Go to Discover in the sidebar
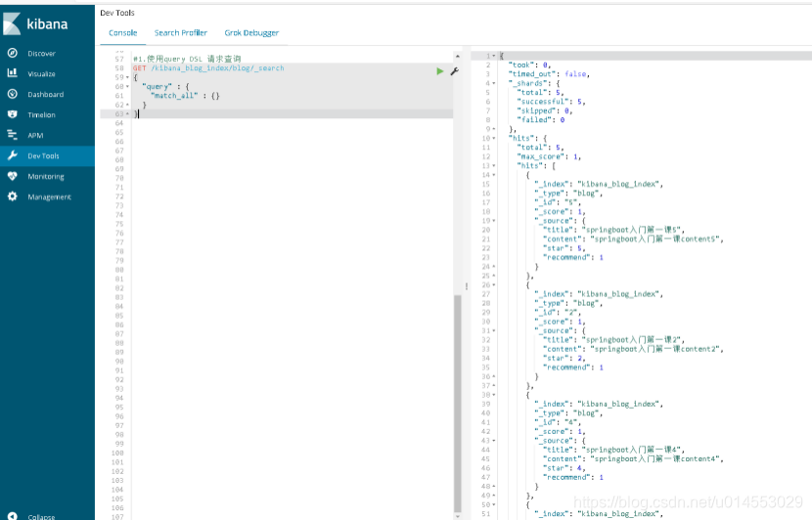Image resolution: width=812 pixels, height=520 pixels. point(41,54)
